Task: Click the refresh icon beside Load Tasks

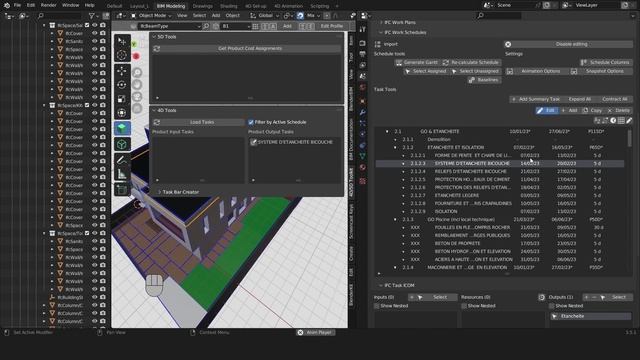Action: pyautogui.click(x=157, y=122)
